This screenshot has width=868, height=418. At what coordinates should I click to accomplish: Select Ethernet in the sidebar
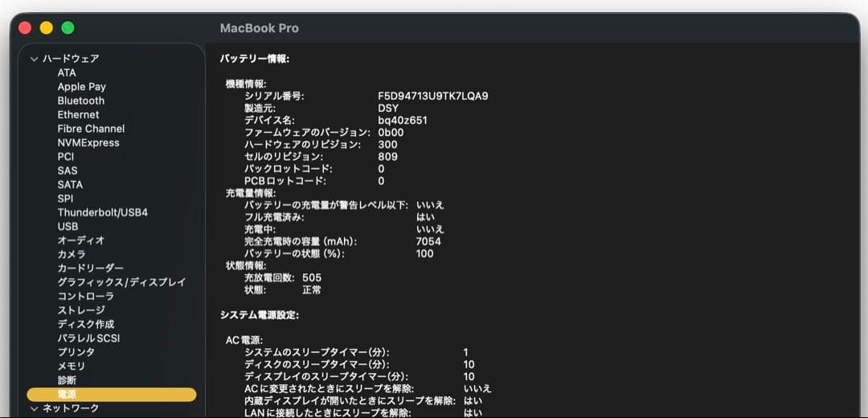[78, 115]
